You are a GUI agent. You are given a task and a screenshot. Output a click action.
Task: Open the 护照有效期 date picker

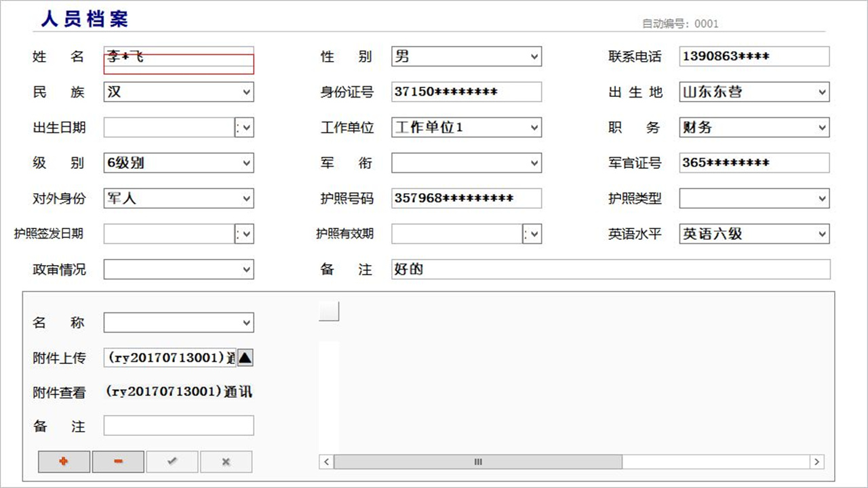tap(533, 233)
